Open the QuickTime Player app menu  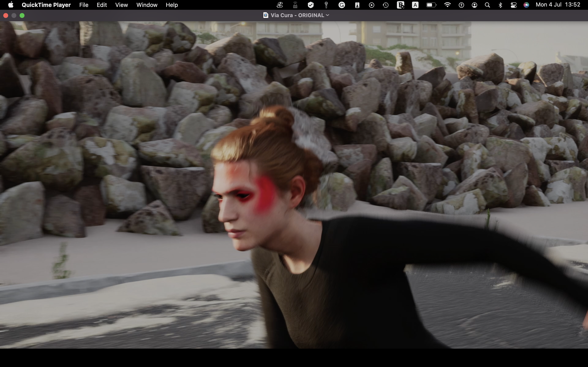pos(46,5)
